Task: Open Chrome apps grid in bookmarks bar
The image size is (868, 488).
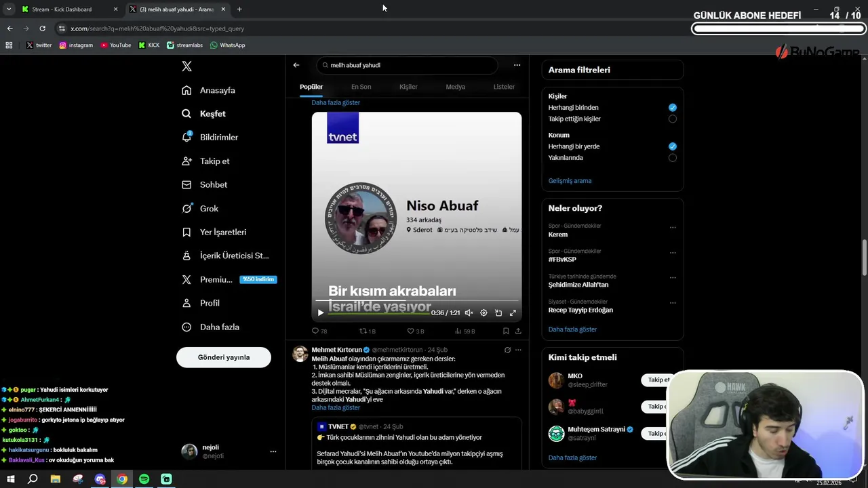Action: point(9,45)
